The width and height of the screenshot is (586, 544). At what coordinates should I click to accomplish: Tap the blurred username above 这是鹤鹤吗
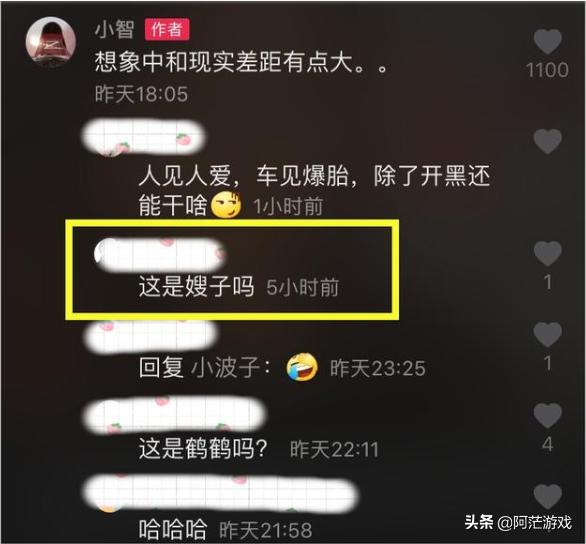[175, 415]
